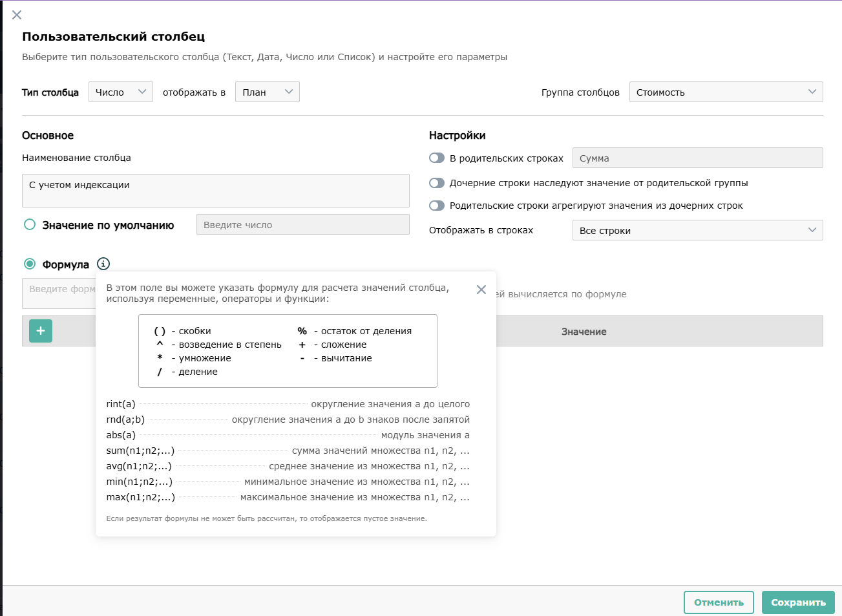Open the 'Отображать в строках' dropdown
The height and width of the screenshot is (616, 842).
coord(697,230)
